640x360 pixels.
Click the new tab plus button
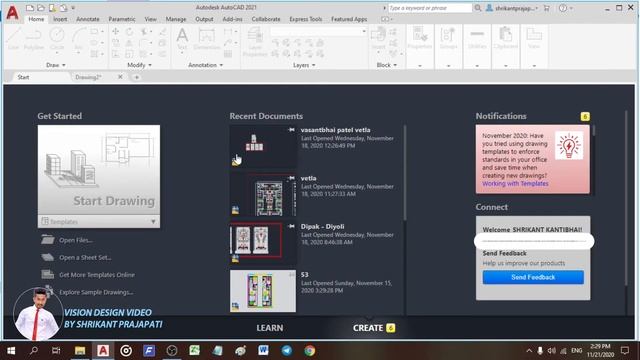[x=136, y=77]
